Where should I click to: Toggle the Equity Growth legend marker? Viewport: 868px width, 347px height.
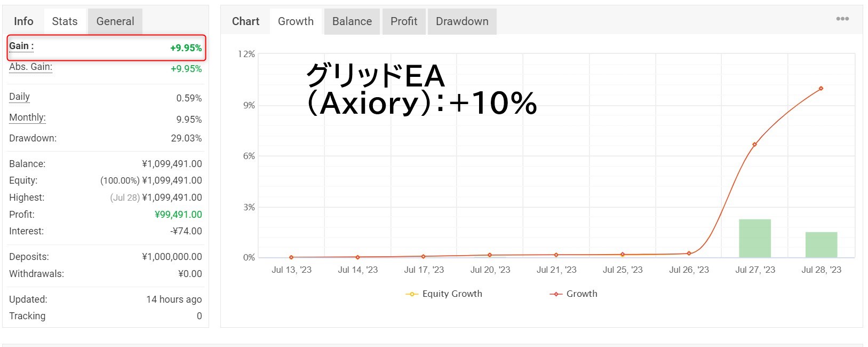pyautogui.click(x=411, y=294)
